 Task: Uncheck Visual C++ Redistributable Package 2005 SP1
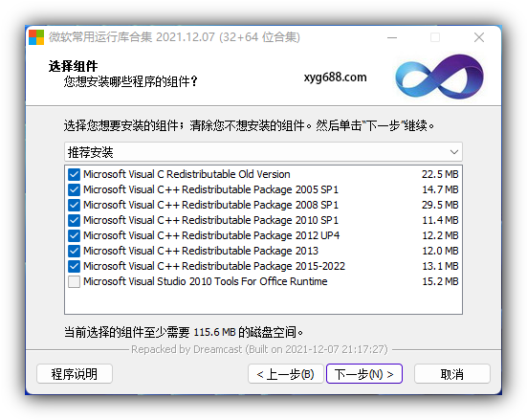click(x=74, y=189)
